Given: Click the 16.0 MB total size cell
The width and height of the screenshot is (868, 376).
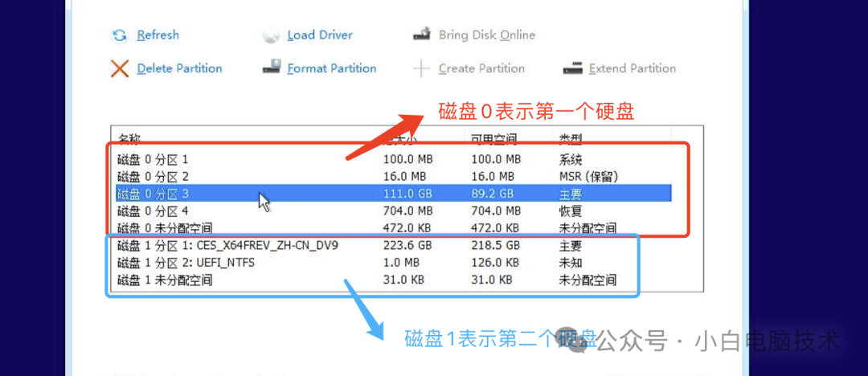Looking at the screenshot, I should pyautogui.click(x=404, y=177).
